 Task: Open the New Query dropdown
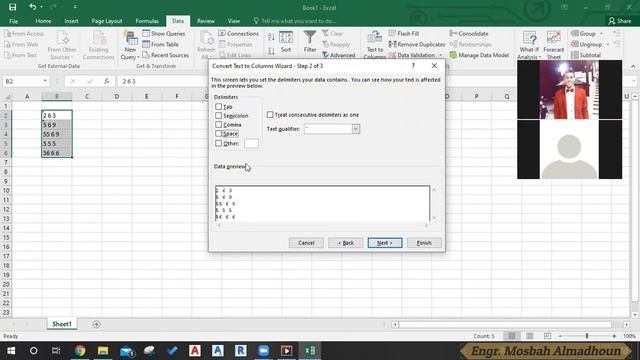[x=130, y=46]
